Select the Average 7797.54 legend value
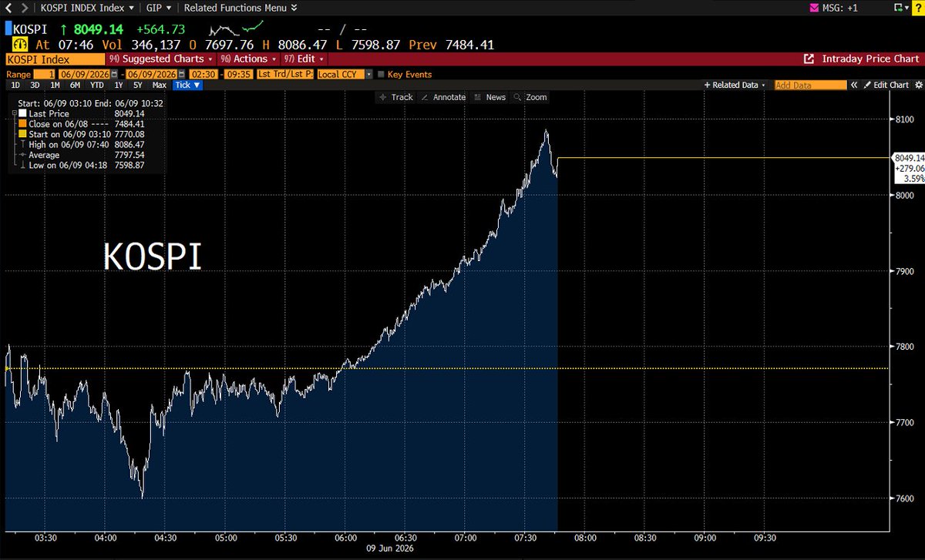This screenshot has width=925, height=560. [x=129, y=155]
